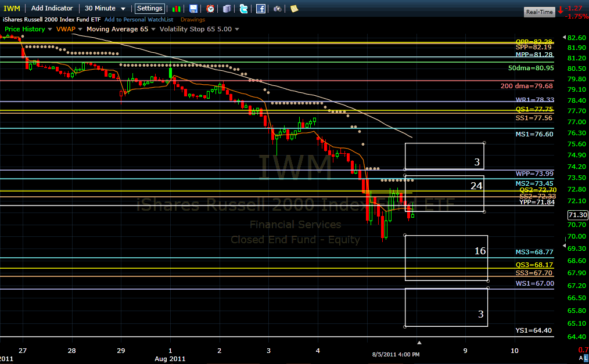Viewport: 589px width, 364px height.
Task: Click the YS1=64.40 level label
Action: click(x=533, y=330)
